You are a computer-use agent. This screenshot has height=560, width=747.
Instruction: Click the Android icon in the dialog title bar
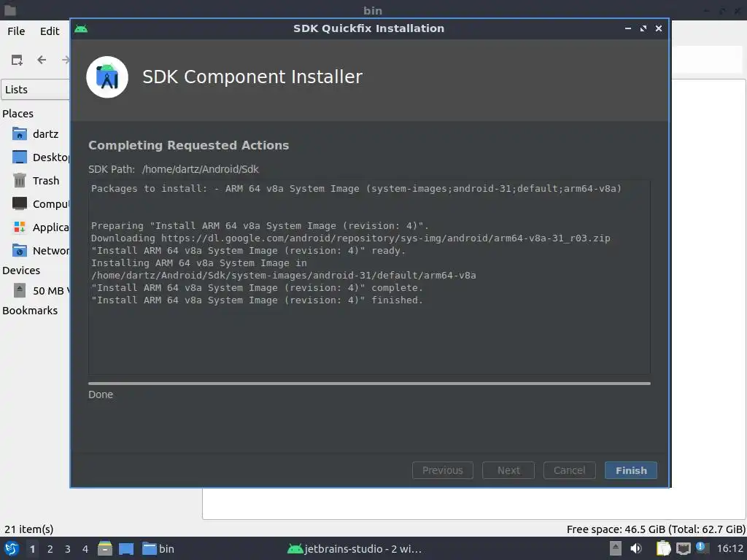tap(81, 28)
